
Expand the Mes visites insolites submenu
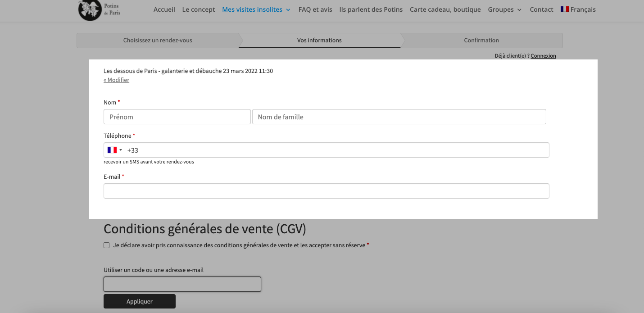coord(288,9)
